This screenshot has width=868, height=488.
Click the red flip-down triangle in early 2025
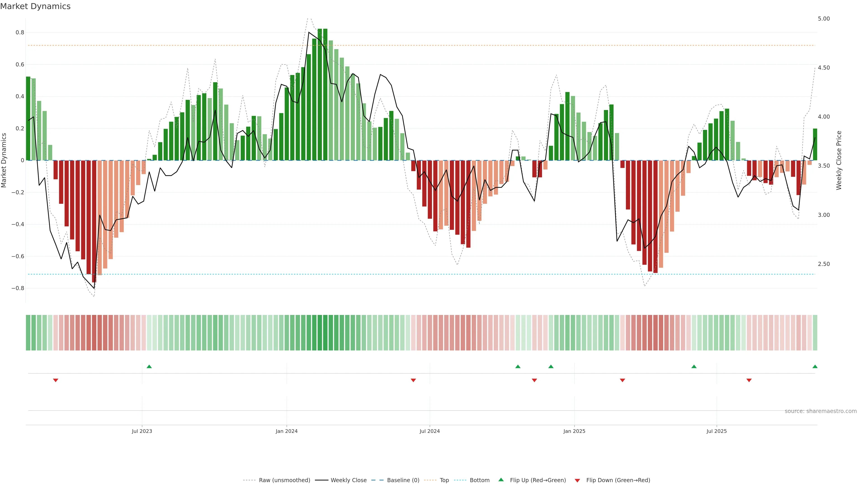pyautogui.click(x=622, y=380)
